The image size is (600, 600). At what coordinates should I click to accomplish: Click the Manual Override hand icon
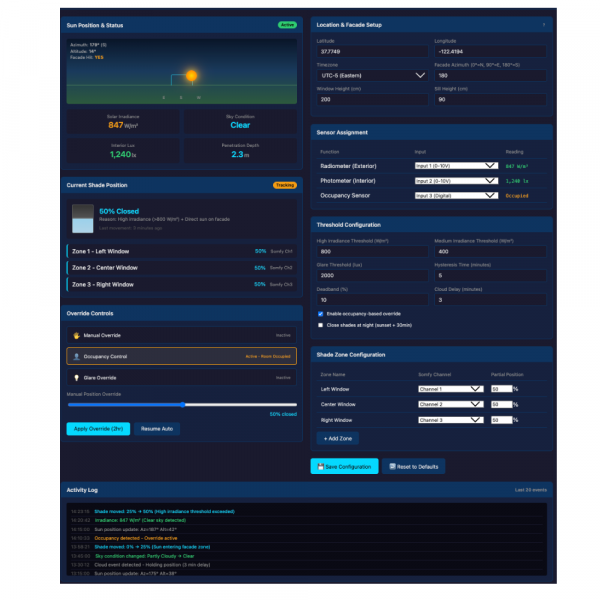(76, 336)
